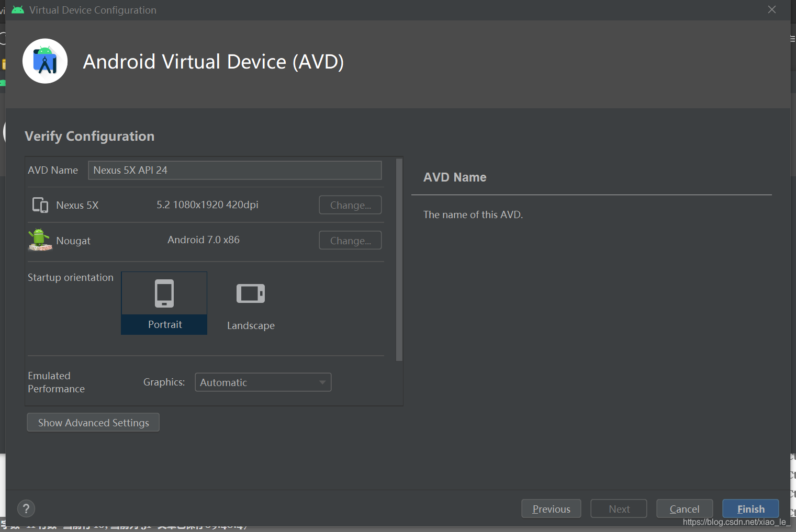Click the 'Verify Configuration' heading
The height and width of the screenshot is (532, 796).
(89, 136)
